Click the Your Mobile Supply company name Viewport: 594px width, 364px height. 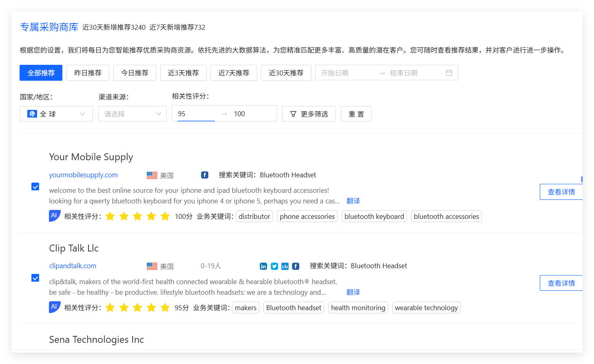tap(91, 157)
